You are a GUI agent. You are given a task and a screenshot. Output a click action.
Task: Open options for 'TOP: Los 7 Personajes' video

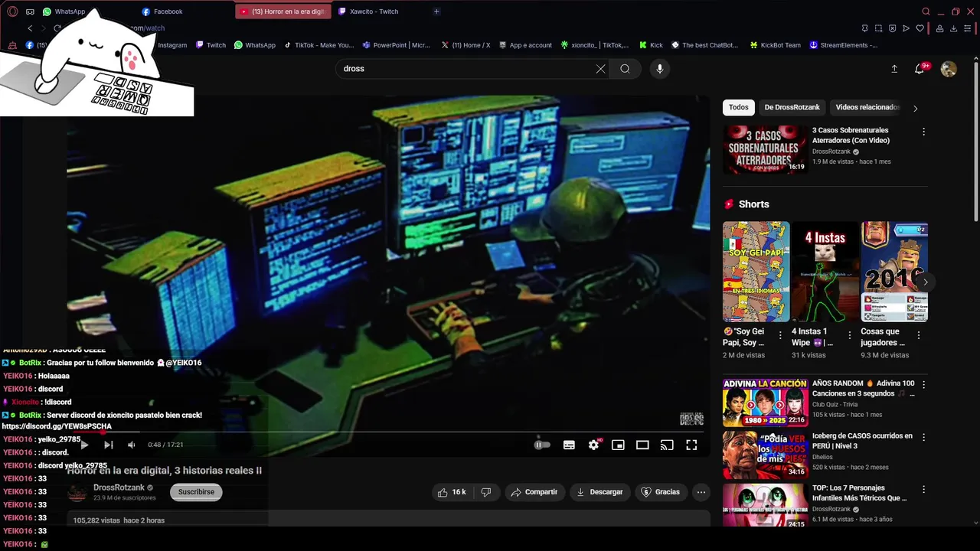click(x=923, y=490)
